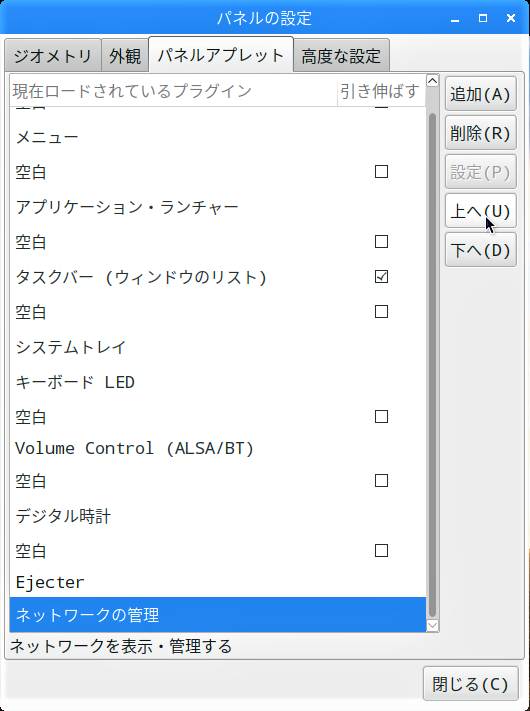Move plugin down with 下へ(D)

pos(481,250)
